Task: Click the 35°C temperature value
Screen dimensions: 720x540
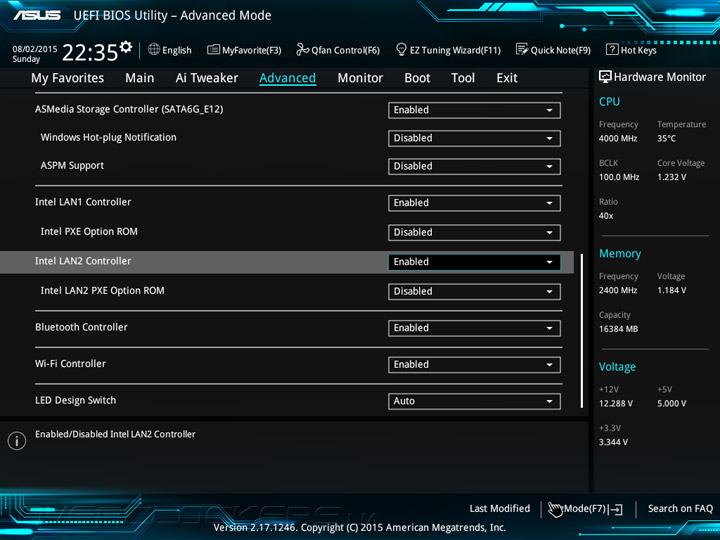Action: tap(666, 138)
